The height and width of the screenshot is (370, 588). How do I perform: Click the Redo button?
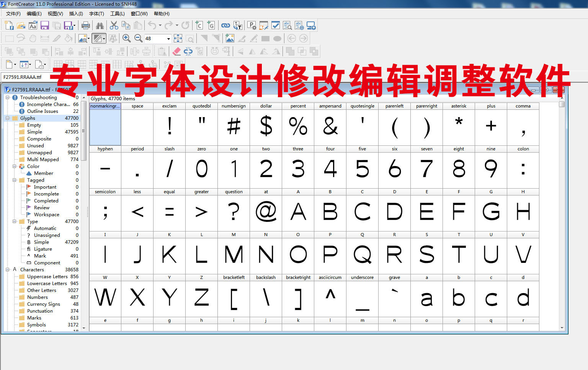point(168,25)
